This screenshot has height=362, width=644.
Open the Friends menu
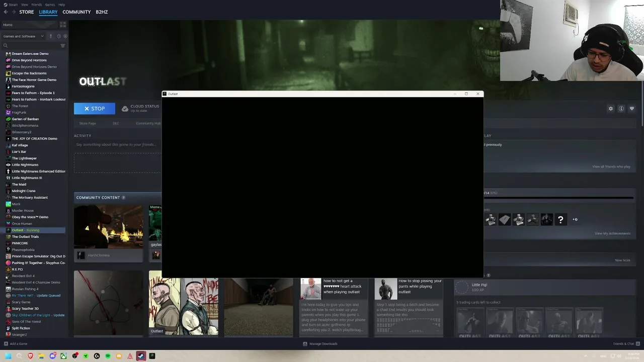point(36,5)
